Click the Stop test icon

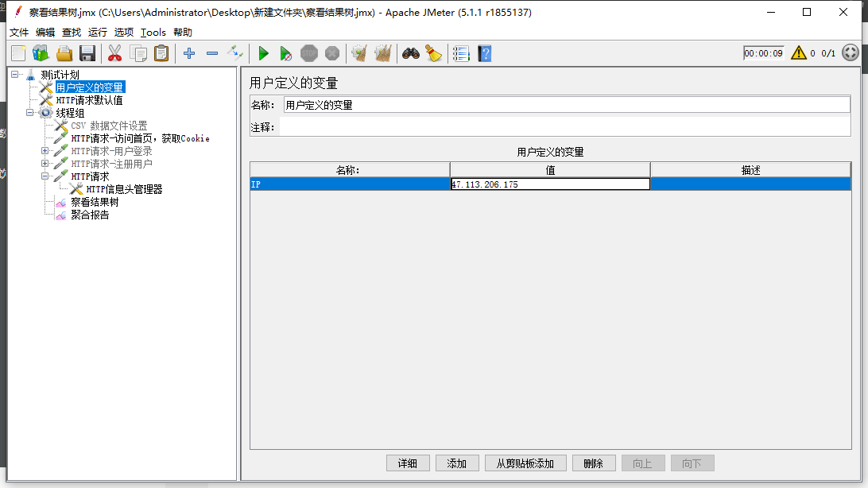pyautogui.click(x=309, y=53)
